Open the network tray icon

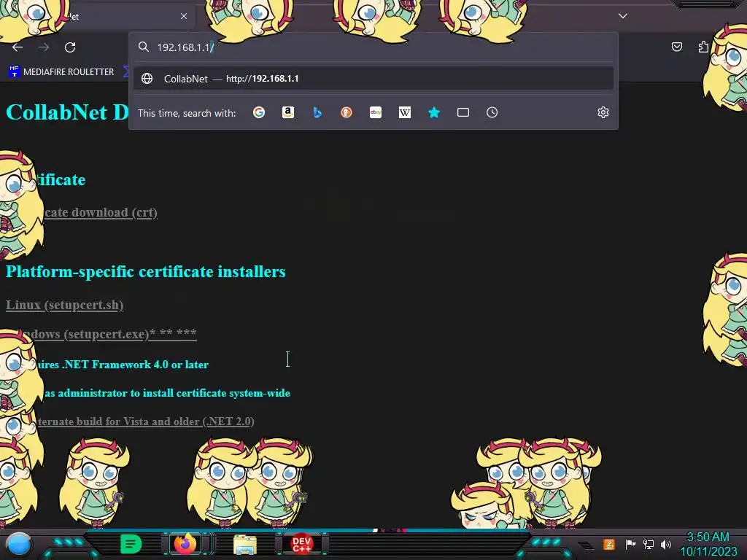click(x=649, y=544)
